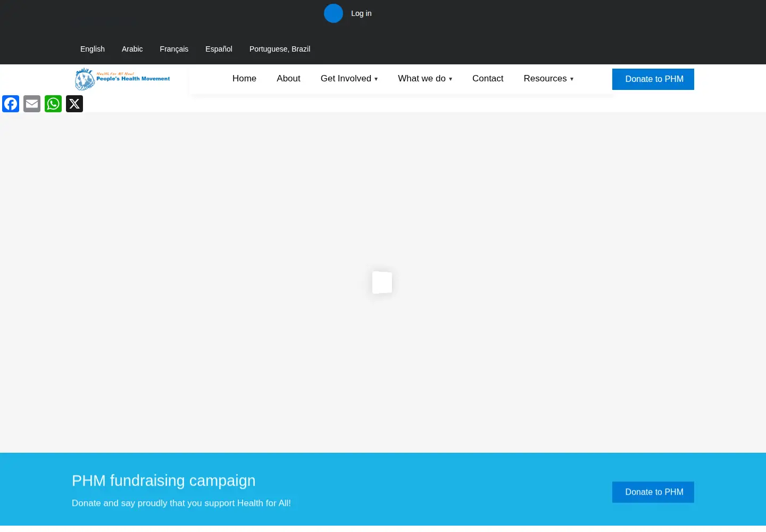Click Donate to PHM in the campaign banner
This screenshot has width=766, height=532.
tap(653, 492)
